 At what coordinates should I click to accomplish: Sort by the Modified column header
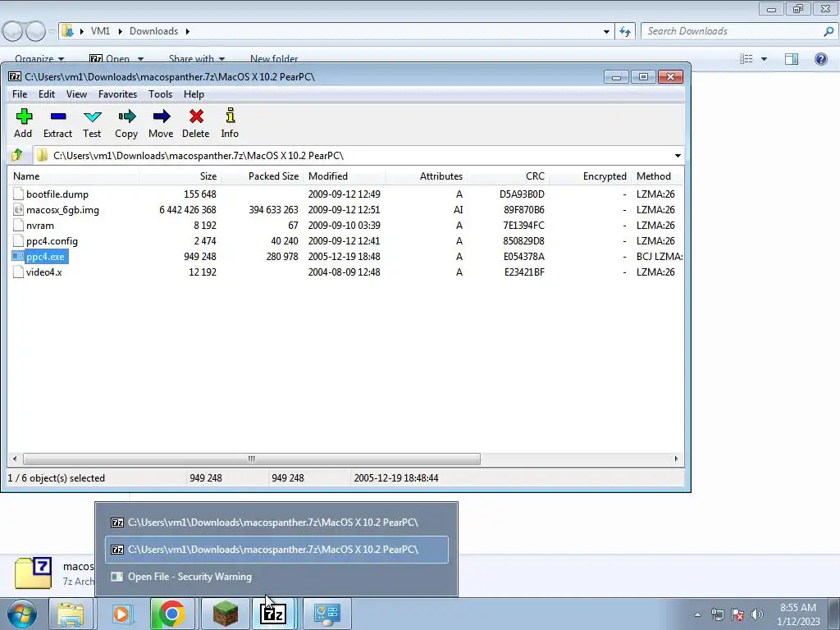pos(345,176)
